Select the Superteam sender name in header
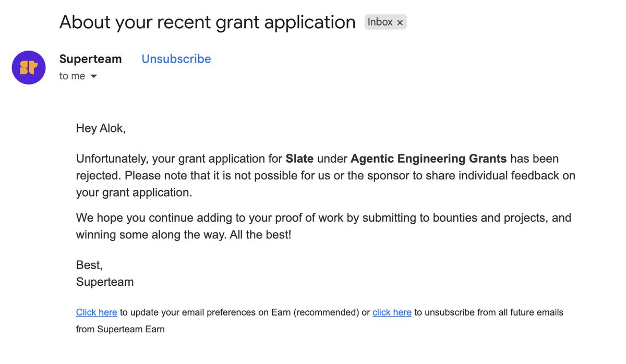 [x=91, y=59]
